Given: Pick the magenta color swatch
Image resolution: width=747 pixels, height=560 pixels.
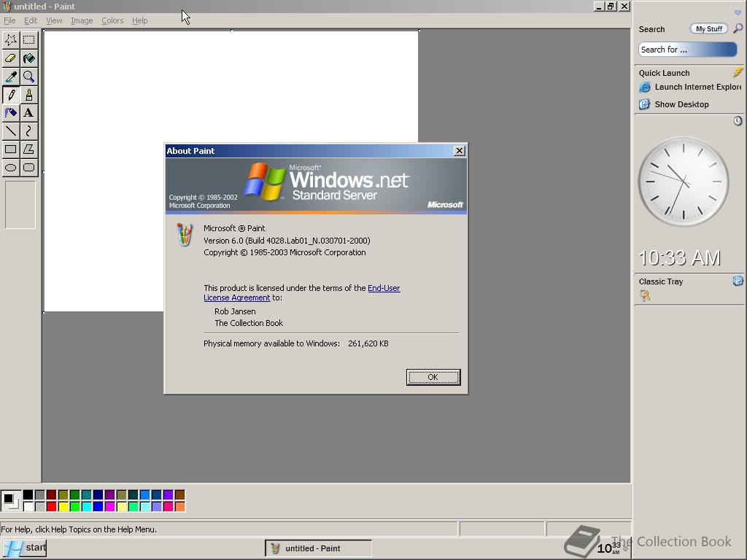Looking at the screenshot, I should [x=109, y=506].
